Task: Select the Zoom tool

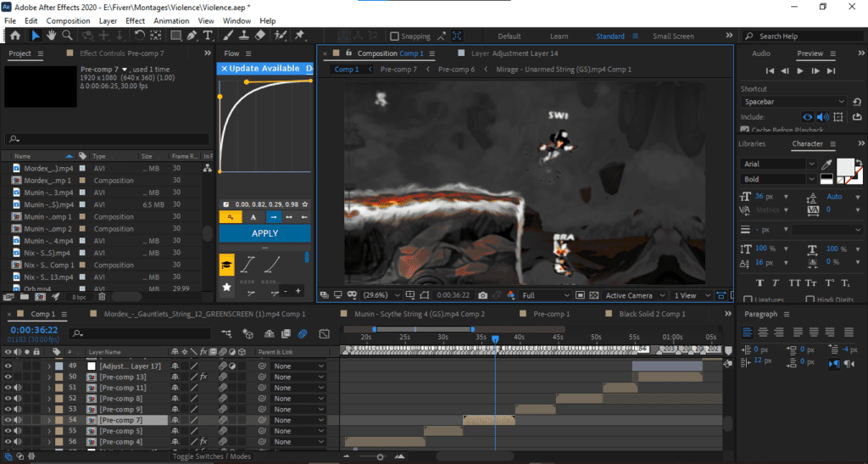Action: (67, 36)
